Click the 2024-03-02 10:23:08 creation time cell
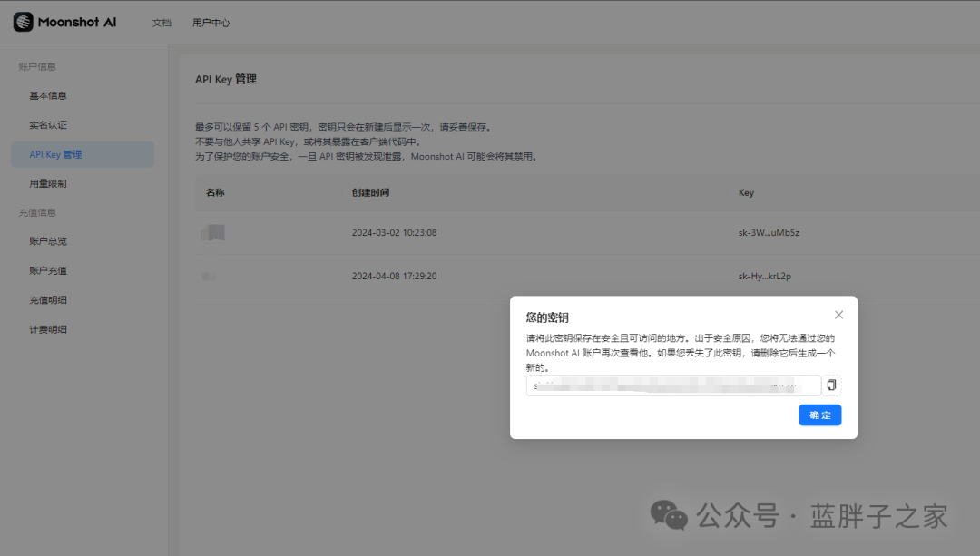Image resolution: width=980 pixels, height=556 pixels. [x=395, y=232]
